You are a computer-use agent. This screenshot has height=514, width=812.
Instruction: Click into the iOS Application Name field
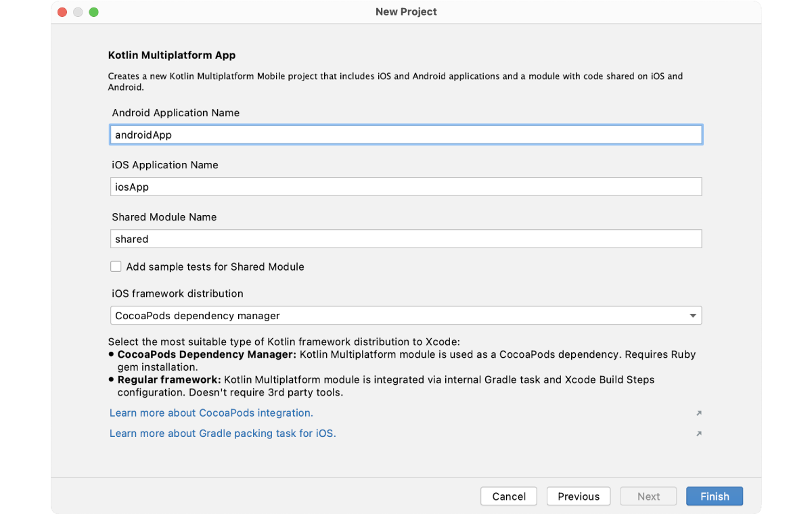click(x=406, y=187)
